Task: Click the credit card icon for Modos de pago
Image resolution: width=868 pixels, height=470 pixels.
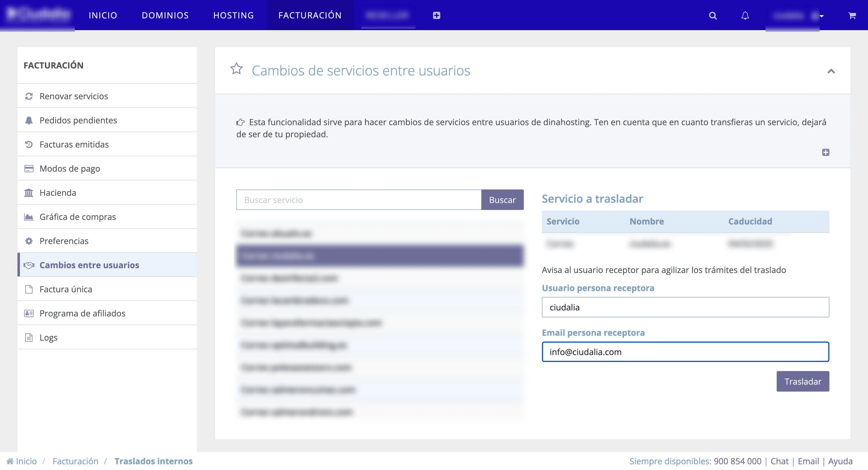Action: (29, 168)
